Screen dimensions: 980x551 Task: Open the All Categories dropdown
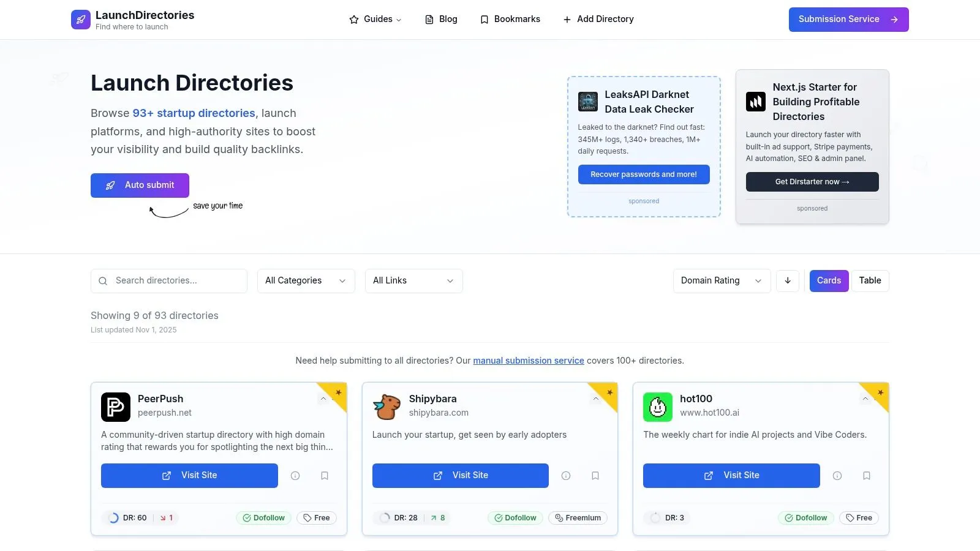[x=306, y=280]
